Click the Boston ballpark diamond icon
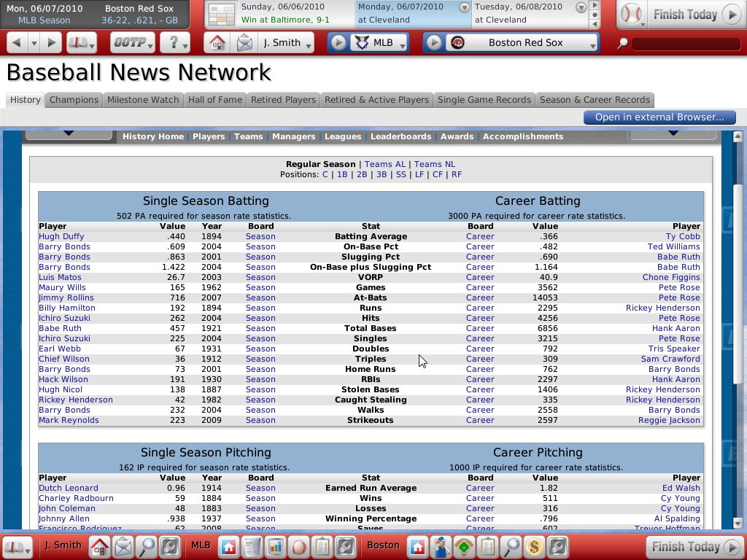This screenshot has width=747, height=560. click(463, 545)
